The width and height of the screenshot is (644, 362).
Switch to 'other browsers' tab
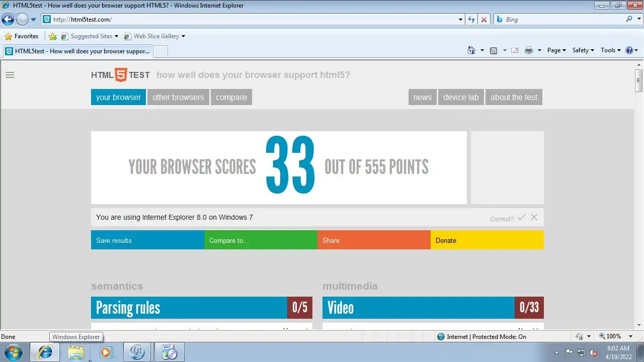coord(178,97)
